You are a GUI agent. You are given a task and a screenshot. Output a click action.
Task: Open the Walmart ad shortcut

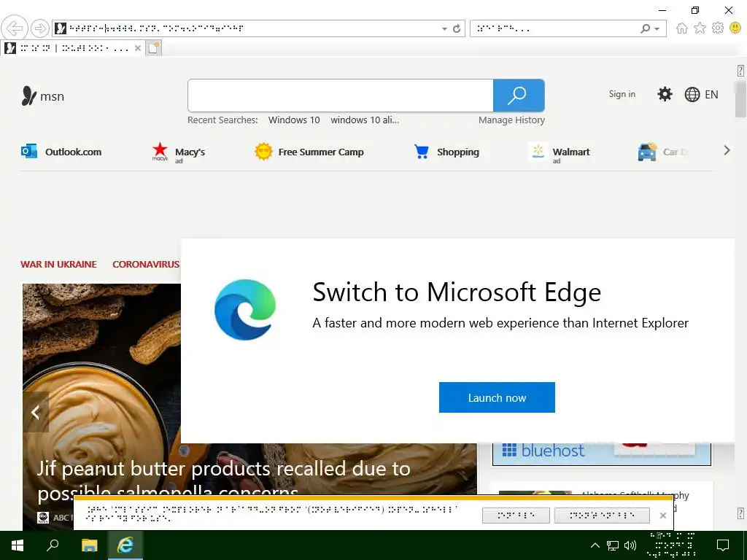pyautogui.click(x=560, y=153)
